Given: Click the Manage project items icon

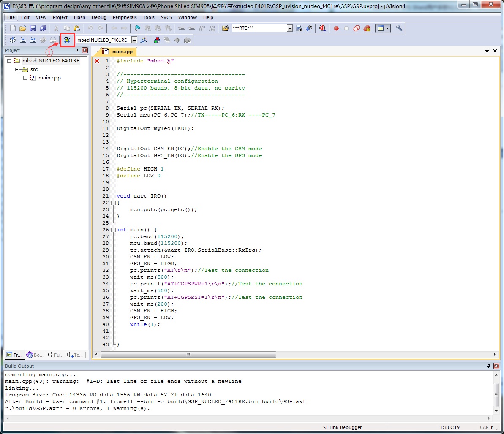Looking at the screenshot, I should 157,40.
